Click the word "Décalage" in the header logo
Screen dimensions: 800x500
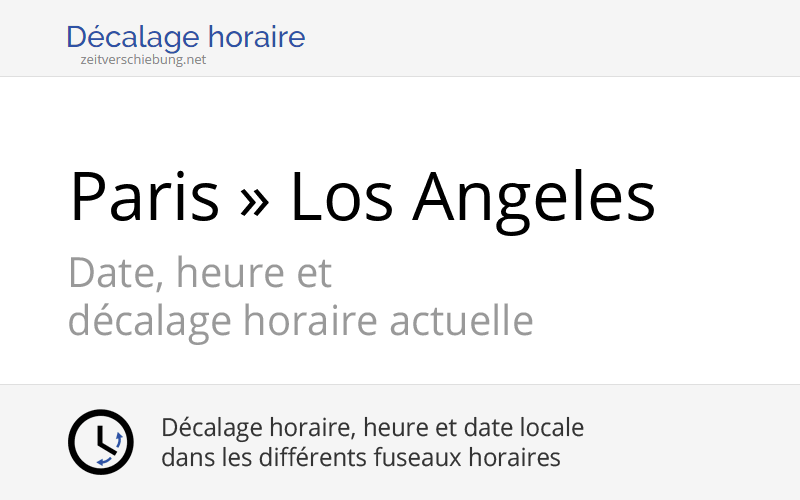coord(133,38)
